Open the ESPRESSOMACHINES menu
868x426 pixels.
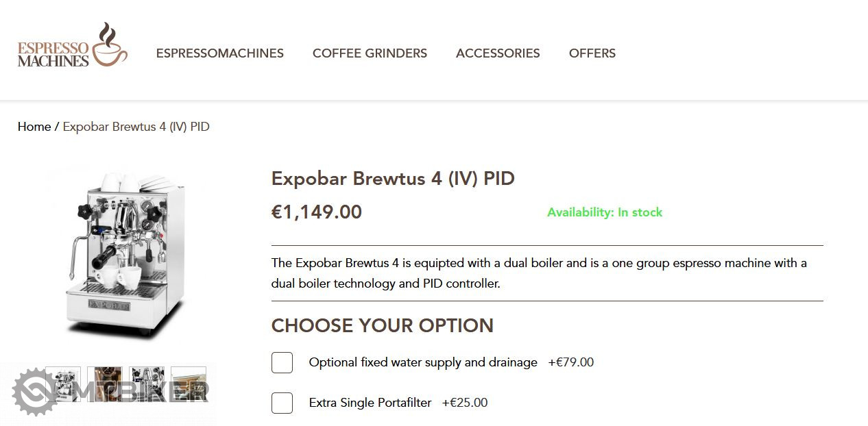(x=219, y=53)
